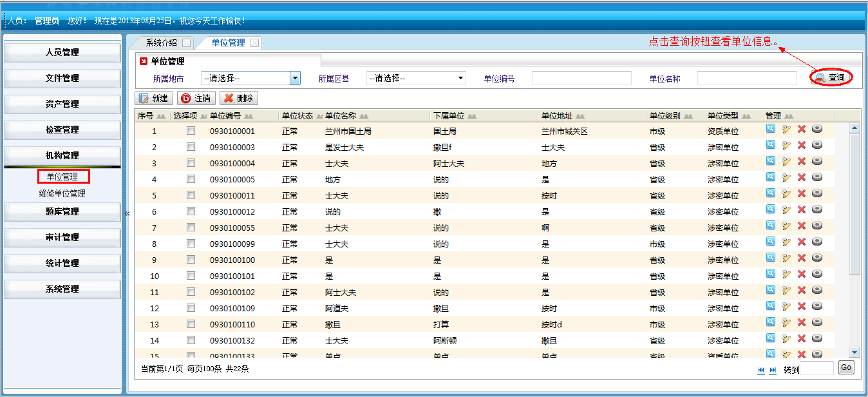Screen dimensions: 868x397
Task: Focus the 转到 page number field
Action: pos(818,368)
